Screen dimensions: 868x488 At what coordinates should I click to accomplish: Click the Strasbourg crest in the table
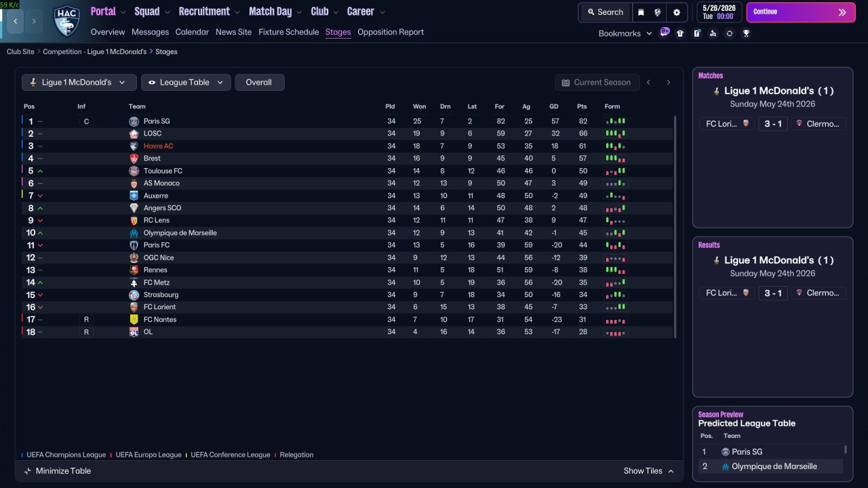coord(134,295)
